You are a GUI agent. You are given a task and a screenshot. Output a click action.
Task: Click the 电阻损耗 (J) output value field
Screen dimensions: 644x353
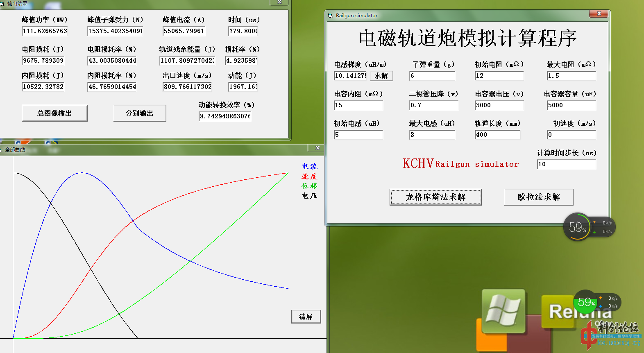43,61
